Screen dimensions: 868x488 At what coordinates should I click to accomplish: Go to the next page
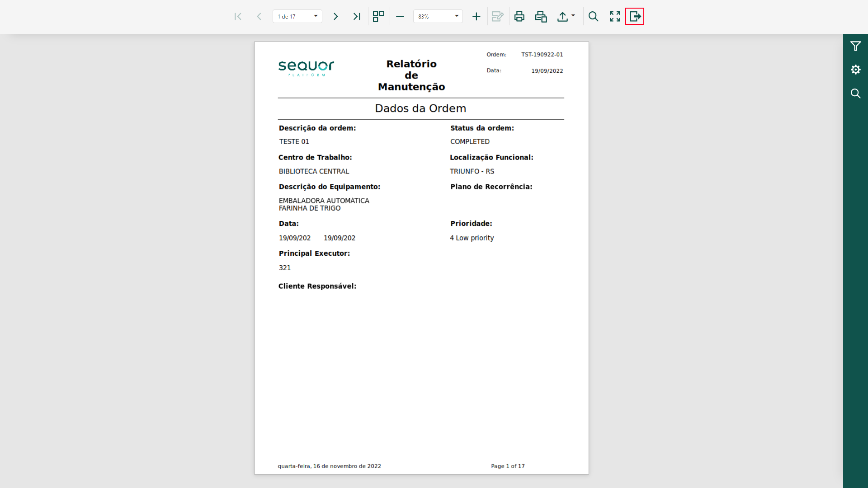pyautogui.click(x=335, y=17)
